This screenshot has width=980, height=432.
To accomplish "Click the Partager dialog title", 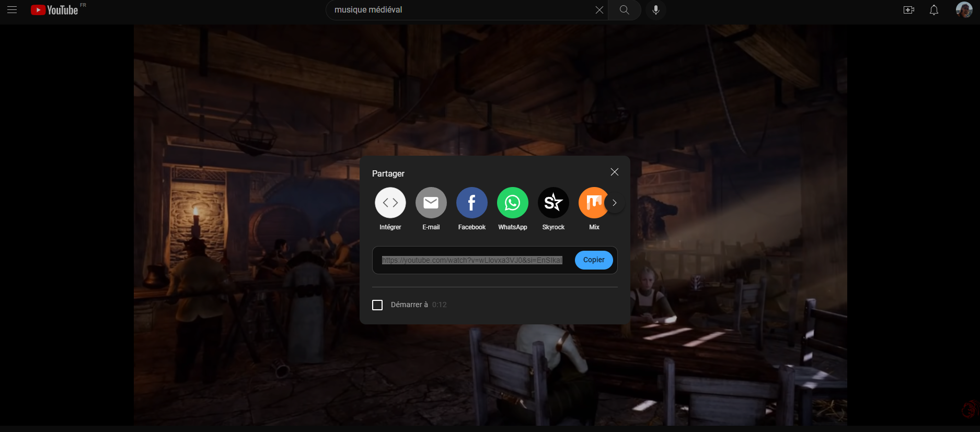I will click(388, 173).
